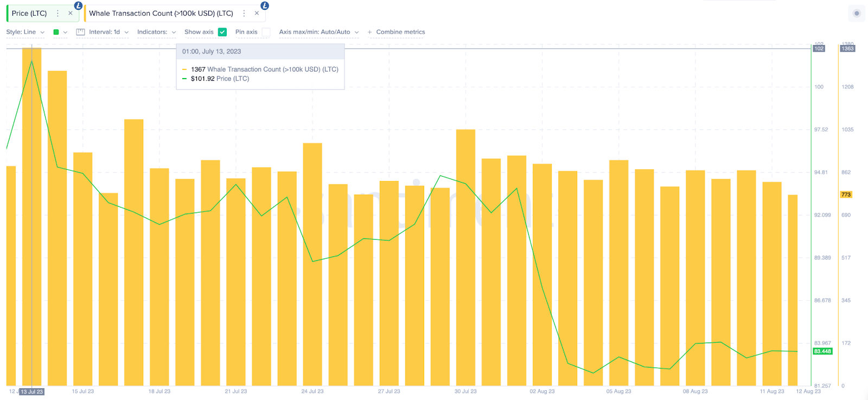868x400 pixels.
Task: Open the green line color picker
Action: click(x=60, y=32)
